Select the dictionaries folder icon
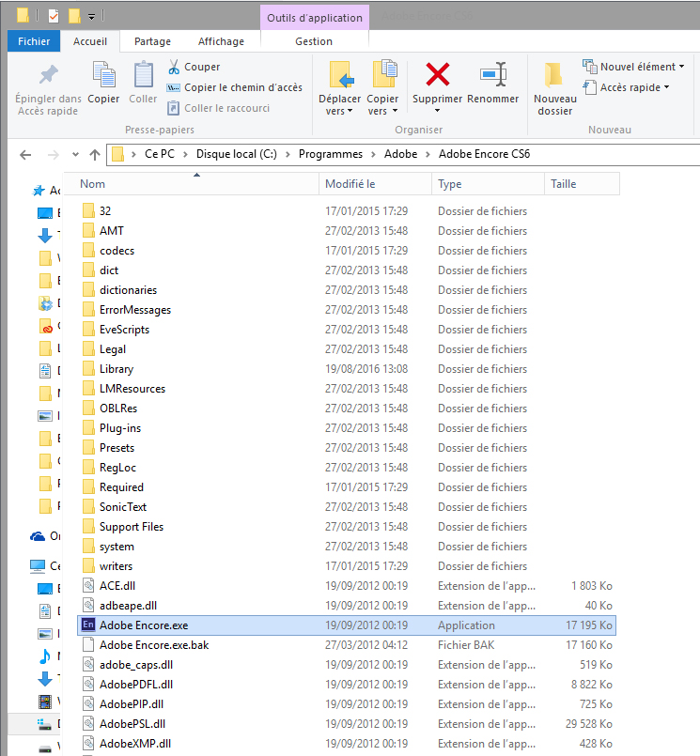The height and width of the screenshot is (756, 700). 88,290
